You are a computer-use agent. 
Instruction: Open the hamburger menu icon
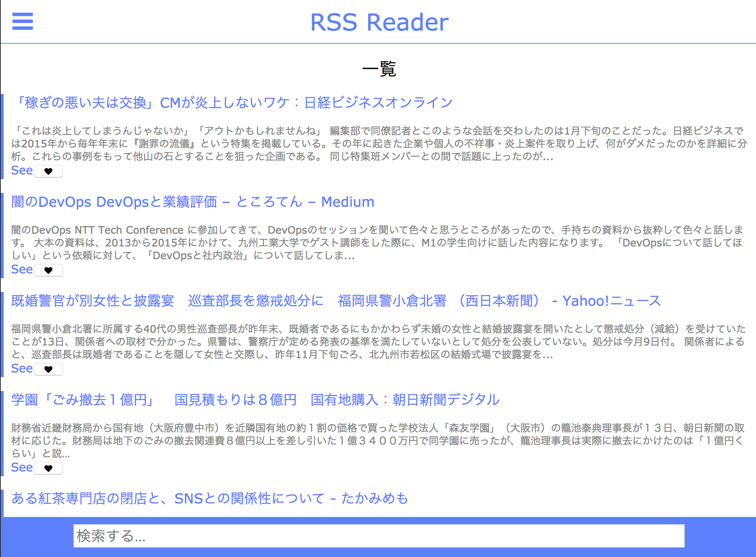(23, 21)
